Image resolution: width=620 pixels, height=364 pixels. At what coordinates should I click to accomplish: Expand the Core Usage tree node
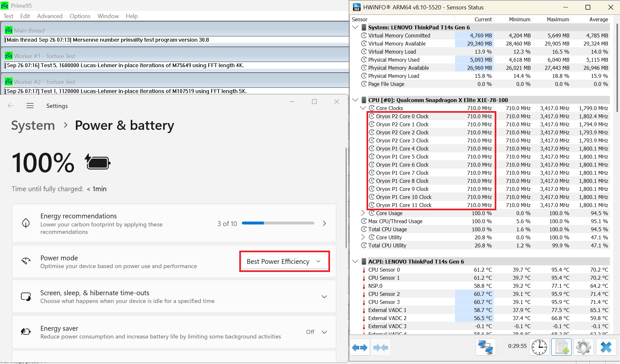363,213
